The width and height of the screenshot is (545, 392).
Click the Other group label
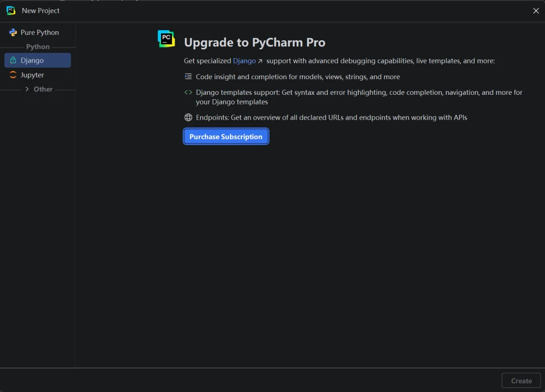coord(43,89)
